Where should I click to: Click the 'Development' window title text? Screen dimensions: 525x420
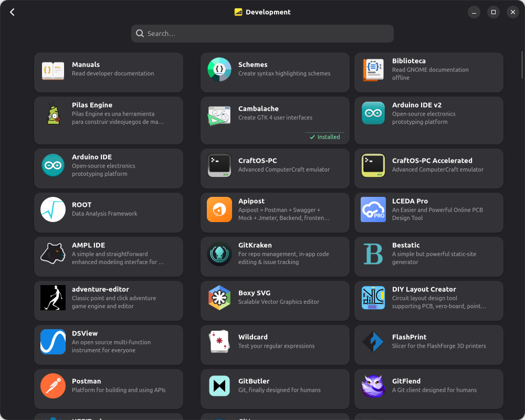pos(268,12)
